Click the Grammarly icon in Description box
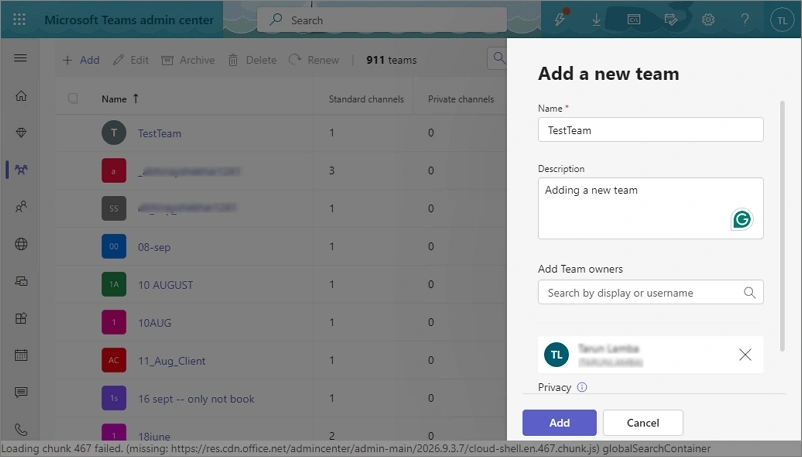802x457 pixels. (x=742, y=220)
